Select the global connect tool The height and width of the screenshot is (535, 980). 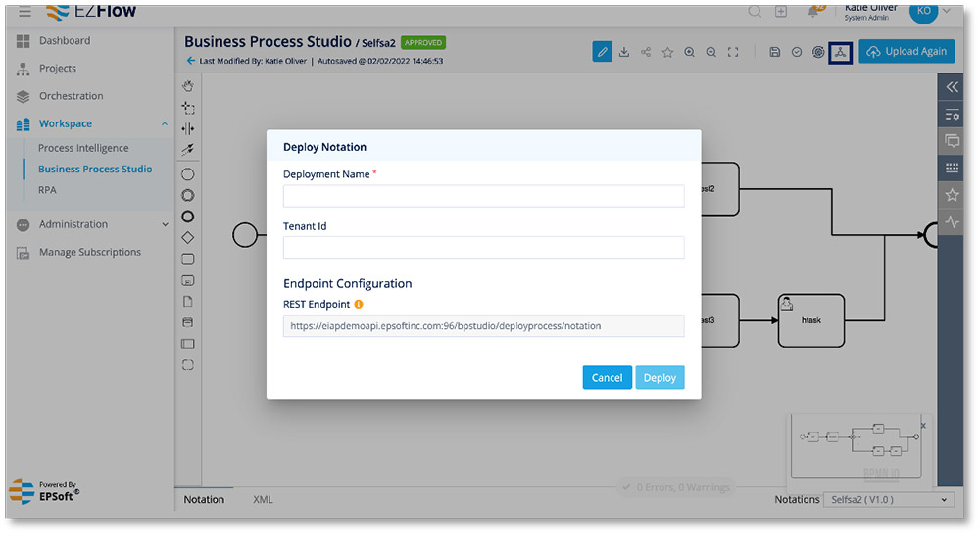coord(187,149)
